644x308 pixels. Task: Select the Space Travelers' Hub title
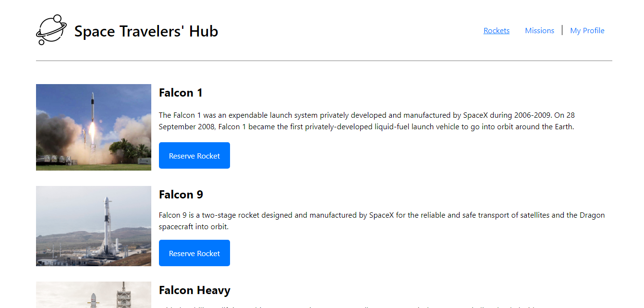click(x=146, y=31)
